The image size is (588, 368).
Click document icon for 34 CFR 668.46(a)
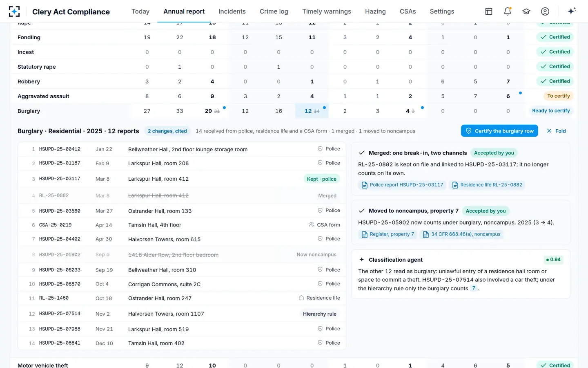click(x=426, y=234)
